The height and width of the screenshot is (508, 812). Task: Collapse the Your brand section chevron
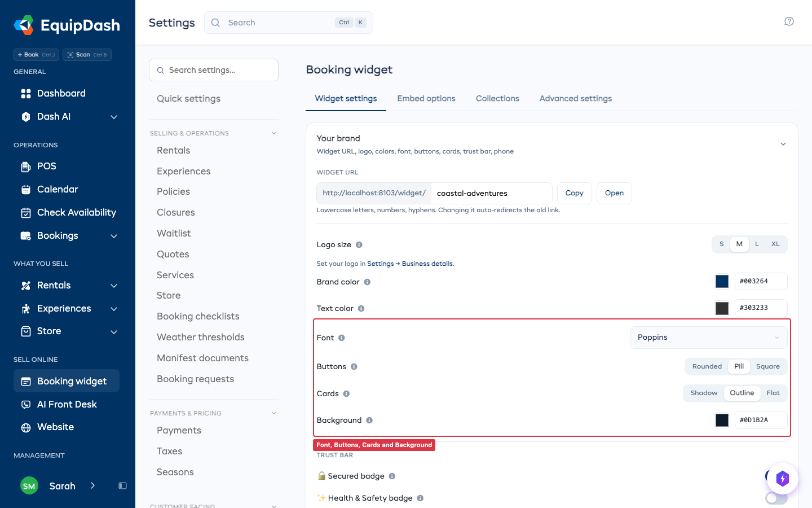(783, 144)
